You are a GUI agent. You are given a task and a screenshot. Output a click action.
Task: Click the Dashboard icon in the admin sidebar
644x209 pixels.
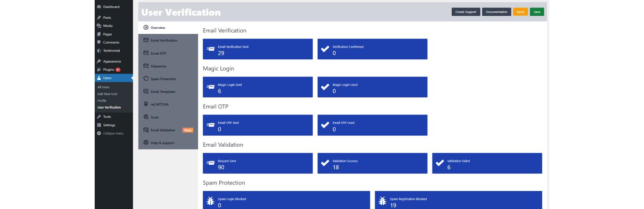click(x=99, y=7)
